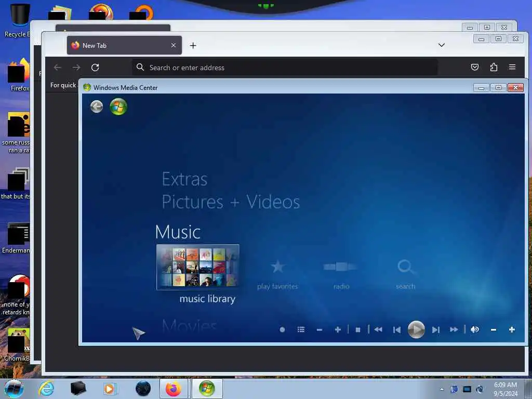532x399 pixels.
Task: Expand the Firefox list all tabs chevron
Action: coord(442,45)
